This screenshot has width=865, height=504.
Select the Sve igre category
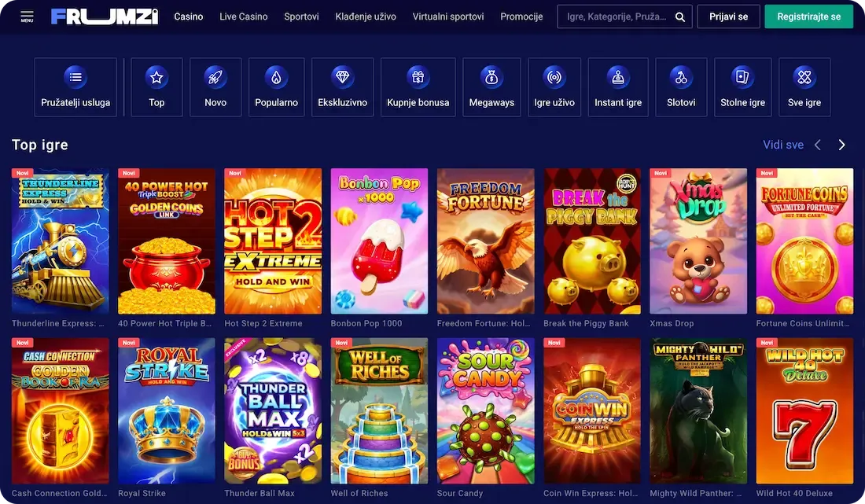[x=804, y=87]
